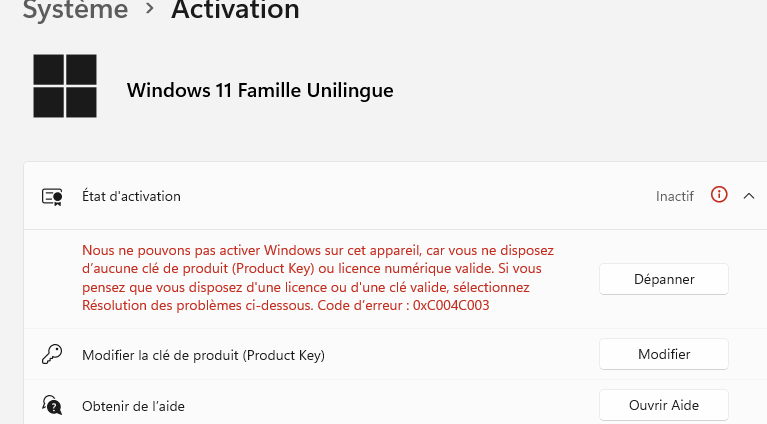
Task: Click the Inactif status text
Action: (x=674, y=196)
